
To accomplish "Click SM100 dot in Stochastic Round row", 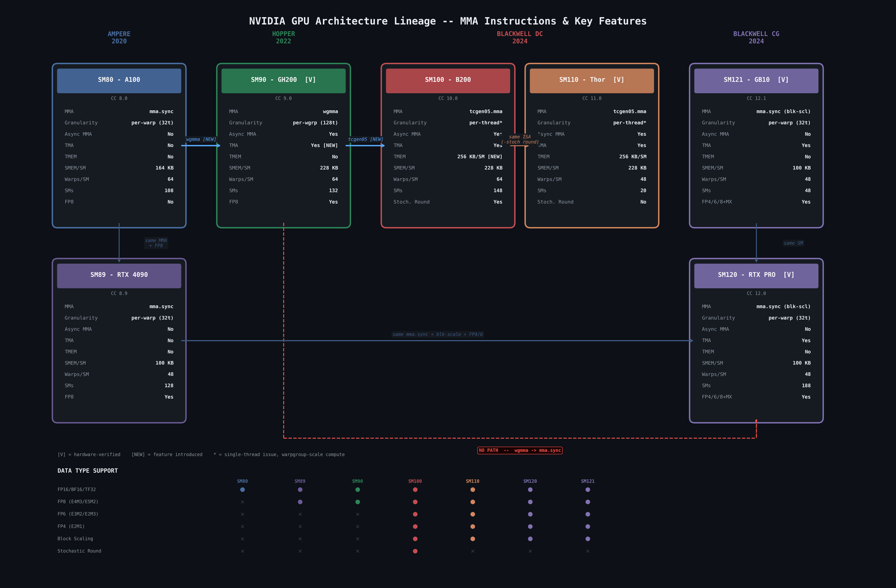I will pyautogui.click(x=415, y=551).
